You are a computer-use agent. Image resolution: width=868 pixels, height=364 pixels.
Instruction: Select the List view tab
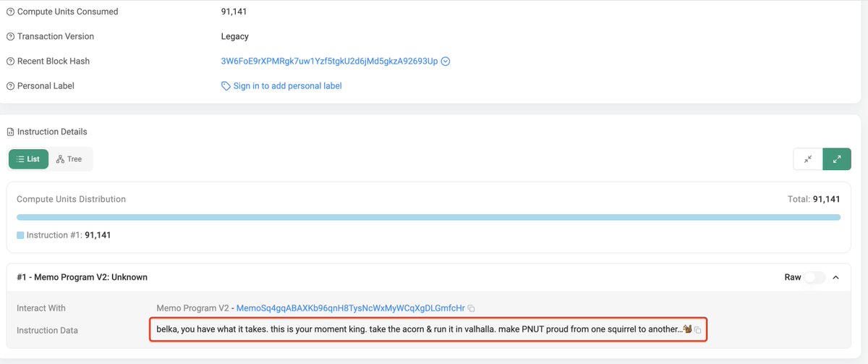pyautogui.click(x=28, y=159)
